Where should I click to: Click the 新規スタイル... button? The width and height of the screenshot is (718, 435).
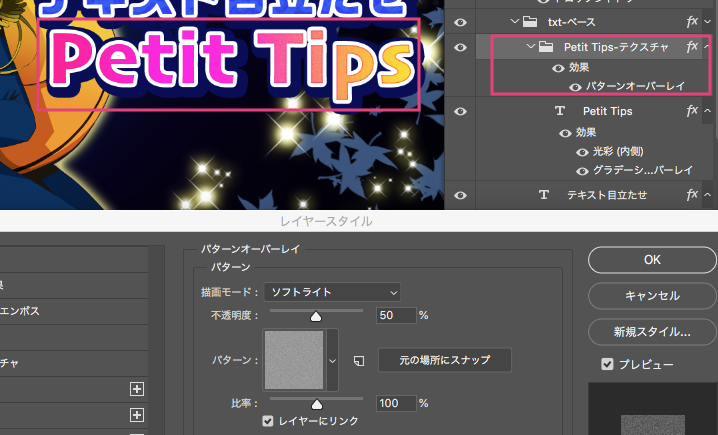coord(652,332)
